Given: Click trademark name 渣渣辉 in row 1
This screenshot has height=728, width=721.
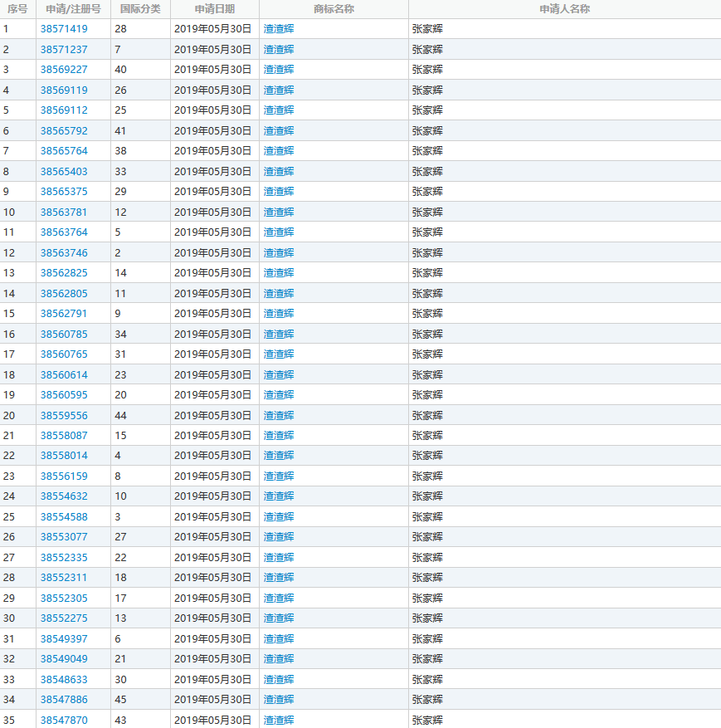Looking at the screenshot, I should point(279,29).
